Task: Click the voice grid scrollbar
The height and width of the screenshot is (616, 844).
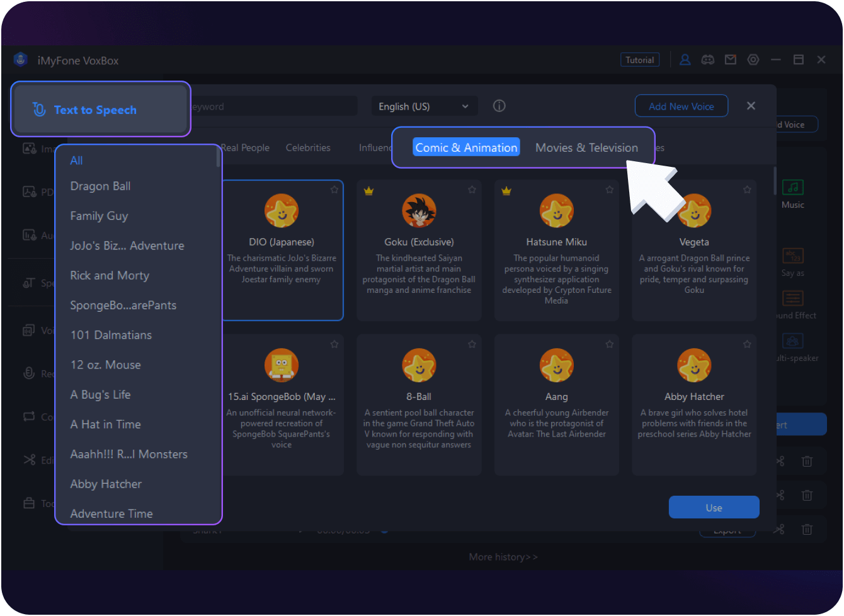Action: [x=775, y=181]
